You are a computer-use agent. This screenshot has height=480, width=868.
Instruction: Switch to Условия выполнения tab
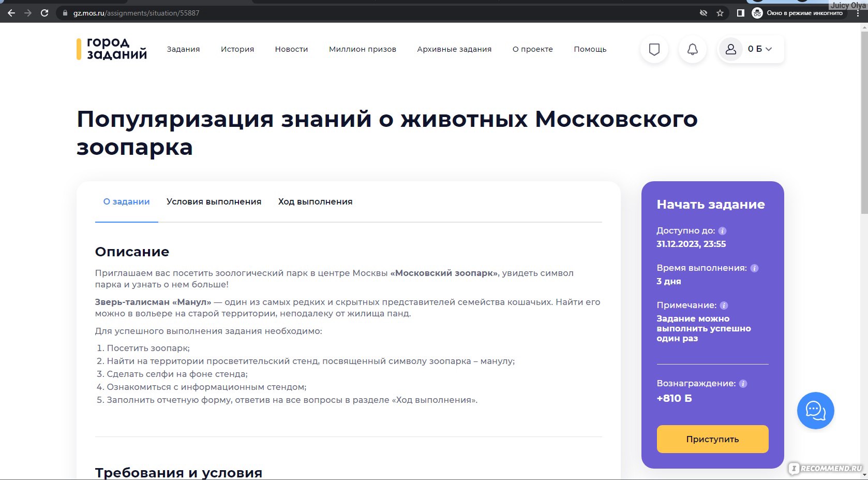[214, 202]
